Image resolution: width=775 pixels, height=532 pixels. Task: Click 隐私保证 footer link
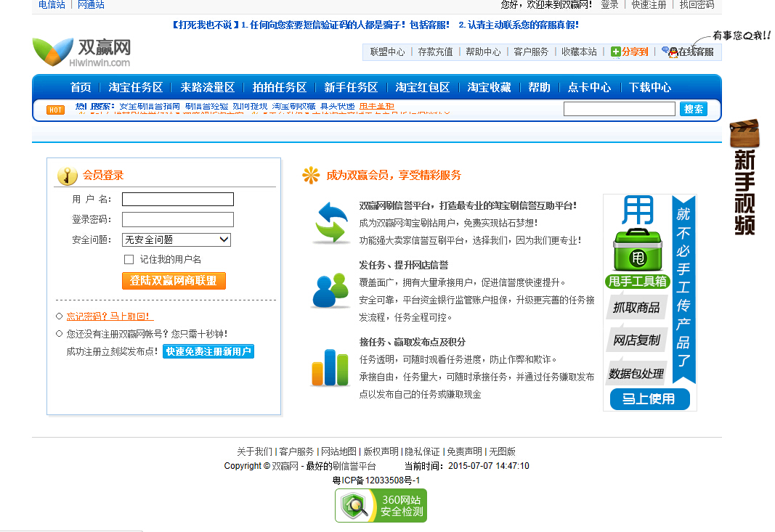[x=422, y=451]
